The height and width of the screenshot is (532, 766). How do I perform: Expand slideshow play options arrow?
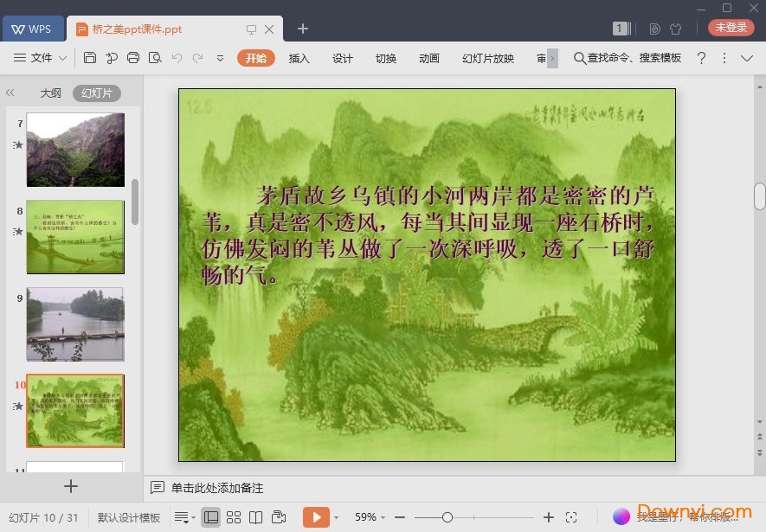(x=336, y=517)
